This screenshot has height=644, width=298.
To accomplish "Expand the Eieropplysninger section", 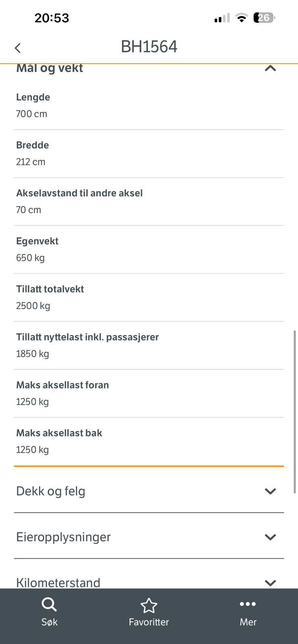I will tap(270, 537).
